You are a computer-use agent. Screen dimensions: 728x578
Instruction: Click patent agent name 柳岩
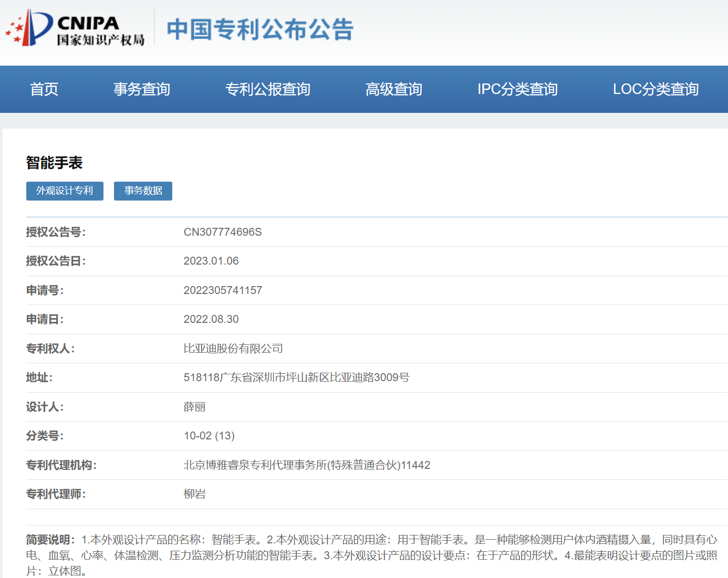194,494
